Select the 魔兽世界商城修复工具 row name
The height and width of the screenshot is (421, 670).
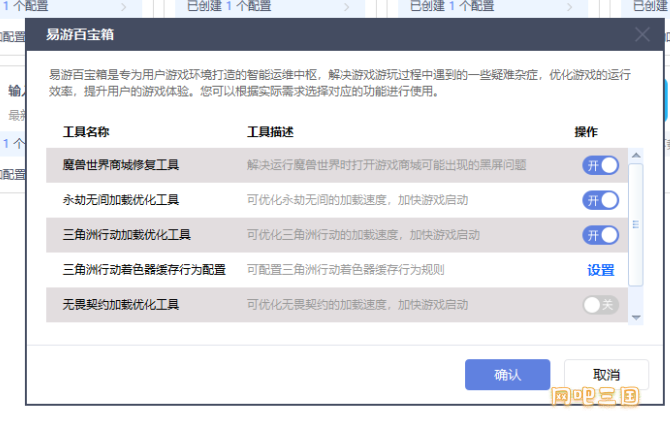tap(120, 165)
